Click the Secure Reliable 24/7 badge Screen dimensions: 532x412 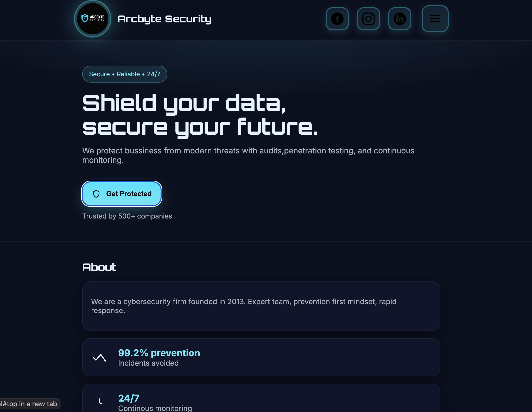click(x=125, y=74)
